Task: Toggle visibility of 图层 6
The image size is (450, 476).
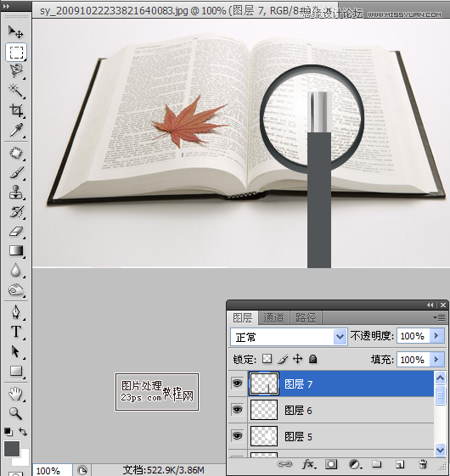Action: [x=237, y=410]
